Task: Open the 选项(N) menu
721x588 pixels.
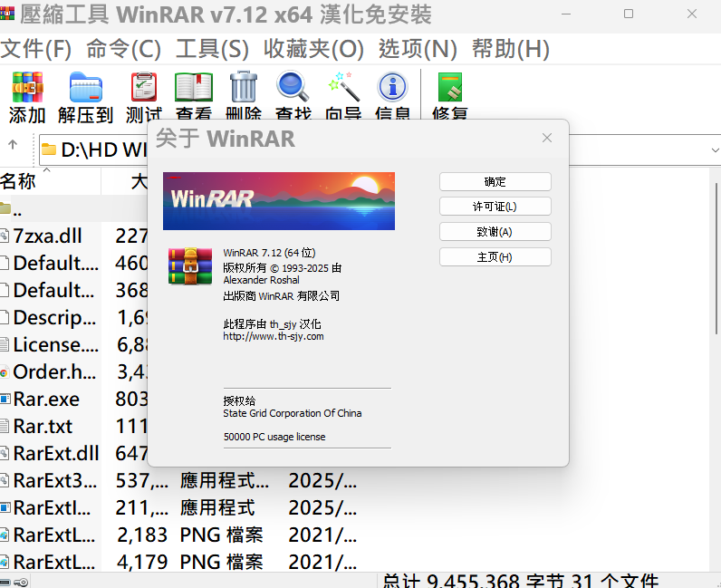Action: point(418,49)
